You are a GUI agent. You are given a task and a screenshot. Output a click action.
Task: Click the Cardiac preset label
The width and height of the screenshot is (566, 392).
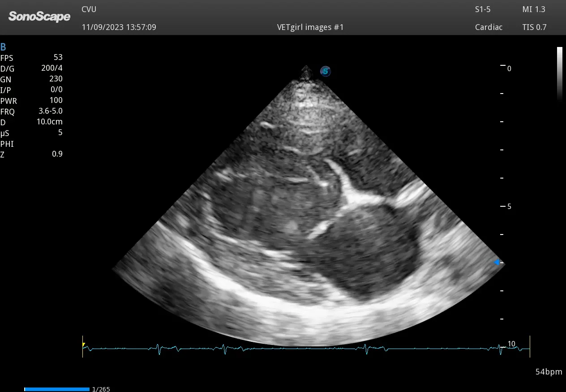489,27
